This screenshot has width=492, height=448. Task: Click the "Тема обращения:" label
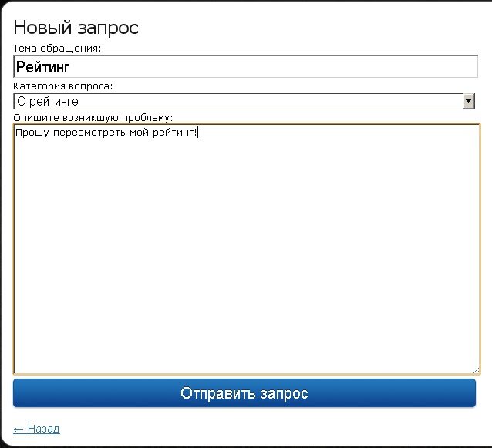(57, 49)
